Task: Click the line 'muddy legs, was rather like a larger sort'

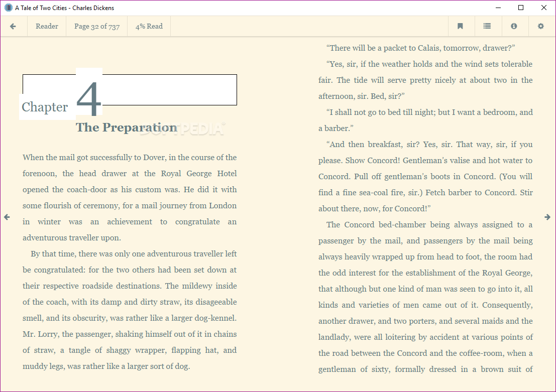Action: pos(106,366)
